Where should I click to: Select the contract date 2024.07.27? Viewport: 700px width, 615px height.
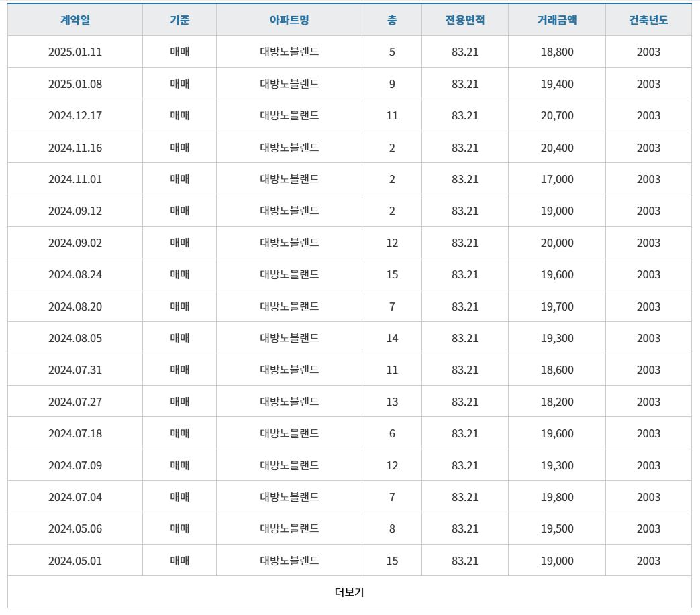tap(75, 402)
